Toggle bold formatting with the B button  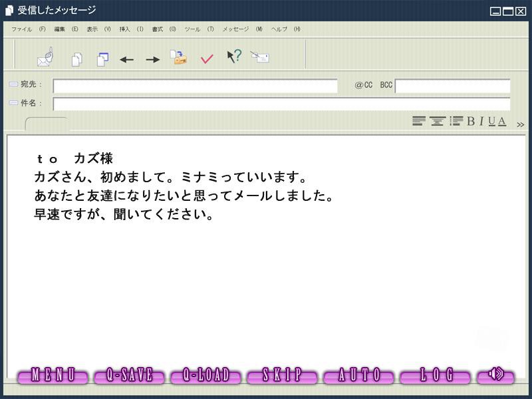471,121
